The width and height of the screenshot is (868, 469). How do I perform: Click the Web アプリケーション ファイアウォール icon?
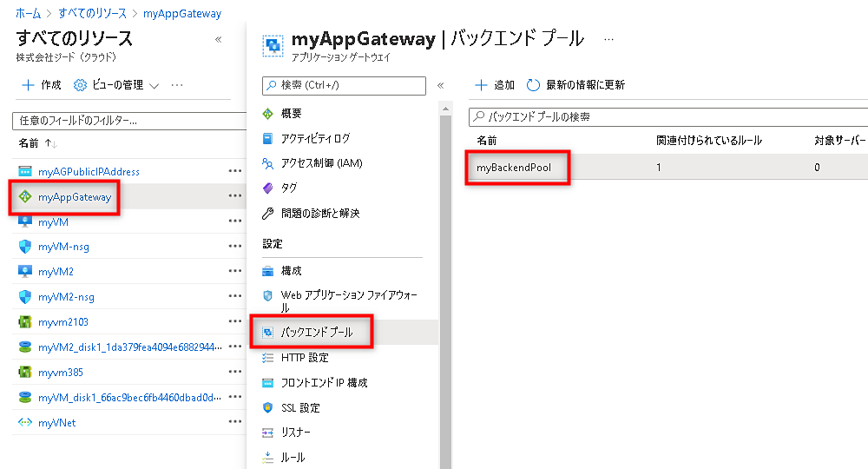[x=268, y=295]
